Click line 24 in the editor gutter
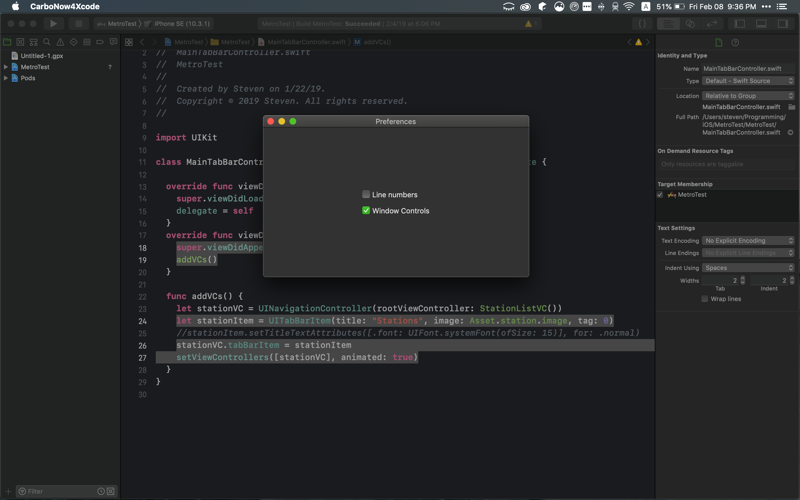 coord(142,321)
